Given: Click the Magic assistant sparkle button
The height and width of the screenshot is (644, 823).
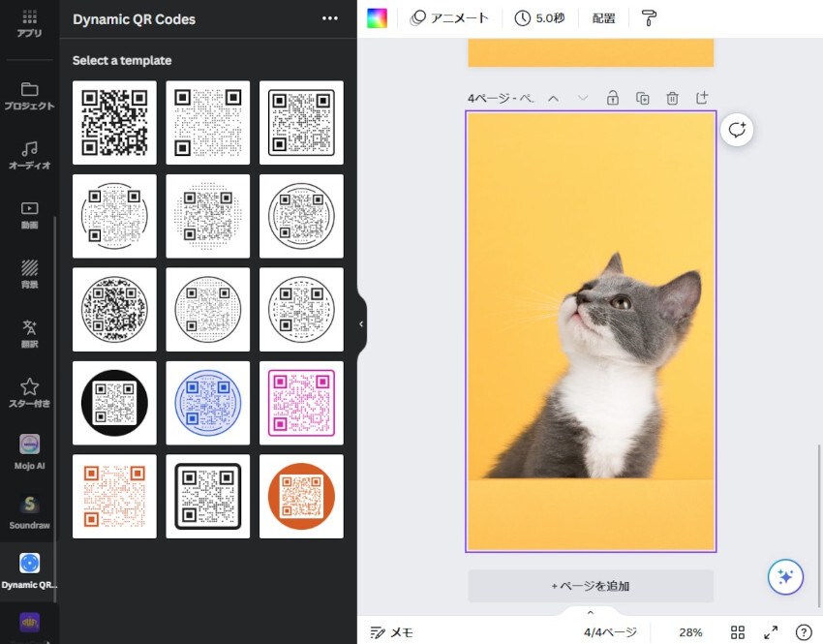Looking at the screenshot, I should (785, 576).
